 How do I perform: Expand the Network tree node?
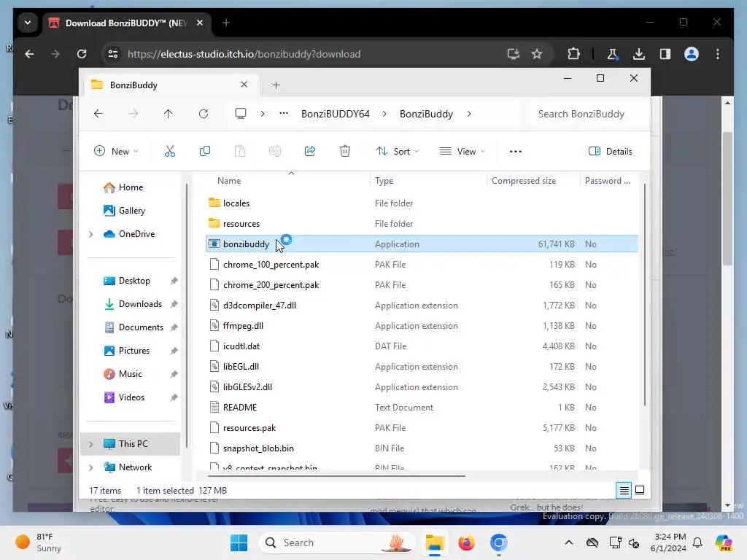pos(91,467)
